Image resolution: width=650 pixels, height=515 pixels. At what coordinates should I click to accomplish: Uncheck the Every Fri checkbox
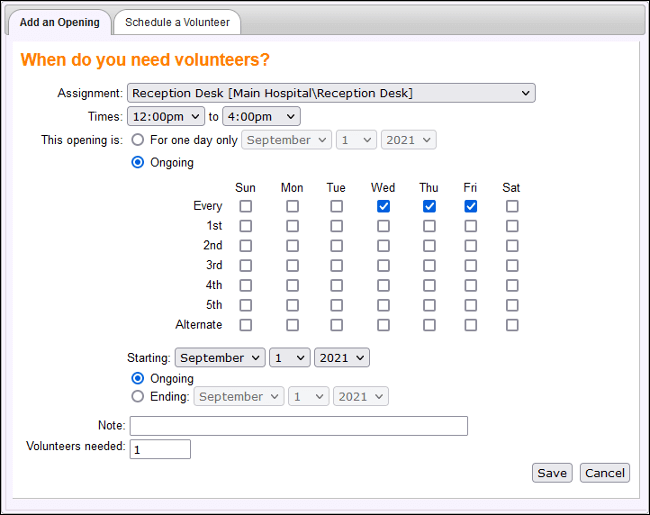pyautogui.click(x=470, y=206)
